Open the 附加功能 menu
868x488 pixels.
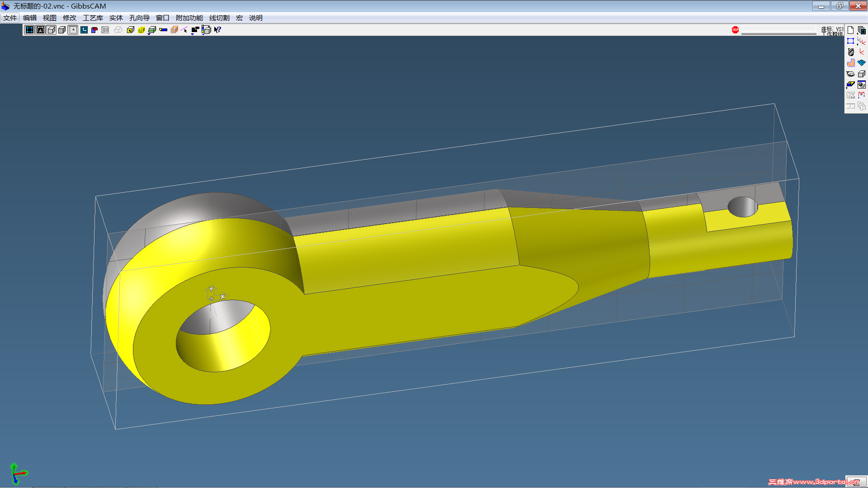[x=189, y=18]
